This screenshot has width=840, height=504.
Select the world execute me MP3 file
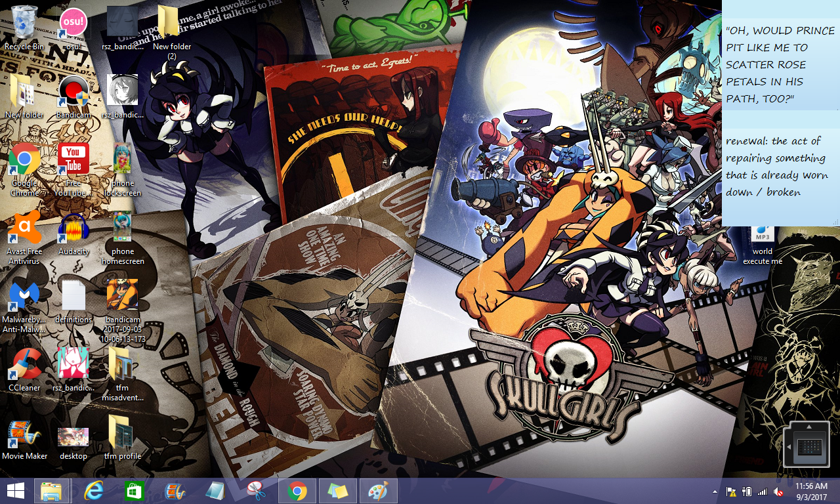click(763, 245)
